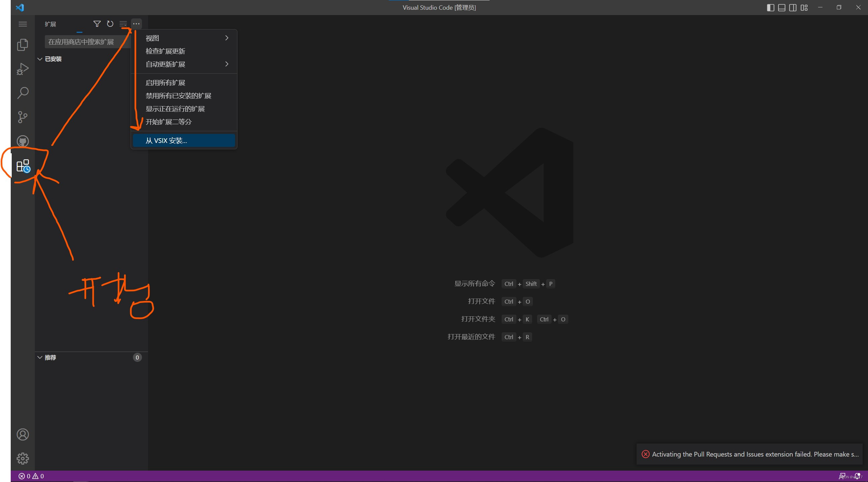The width and height of the screenshot is (868, 482).
Task: Open the Accounts menu
Action: (22, 434)
